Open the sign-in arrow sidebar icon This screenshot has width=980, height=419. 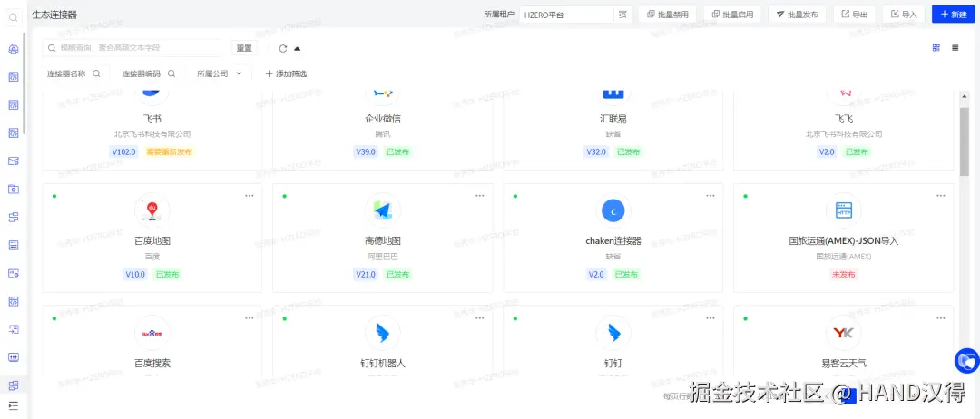(x=13, y=329)
